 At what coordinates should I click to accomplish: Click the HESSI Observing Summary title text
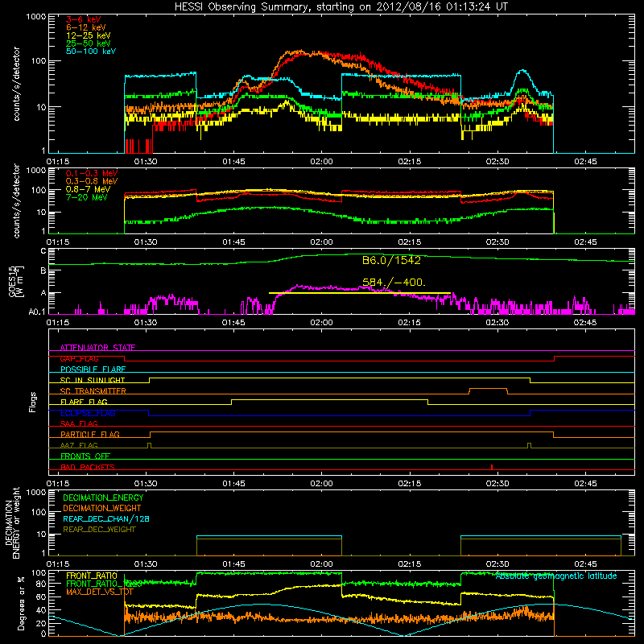[x=341, y=6]
